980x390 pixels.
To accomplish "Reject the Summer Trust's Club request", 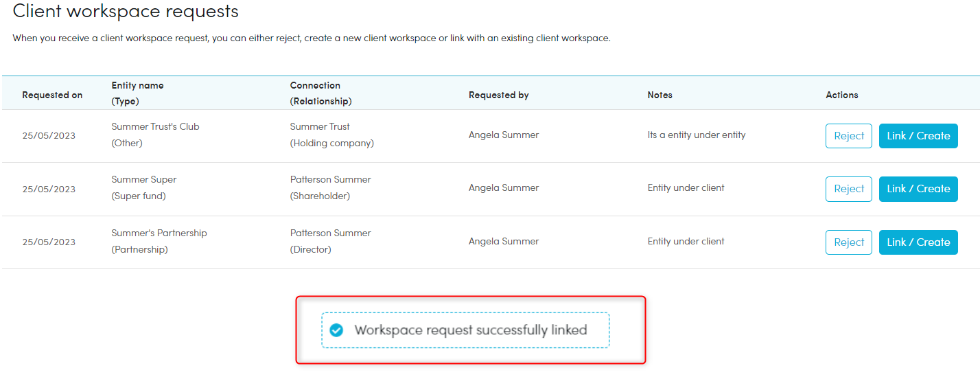I will pyautogui.click(x=848, y=136).
